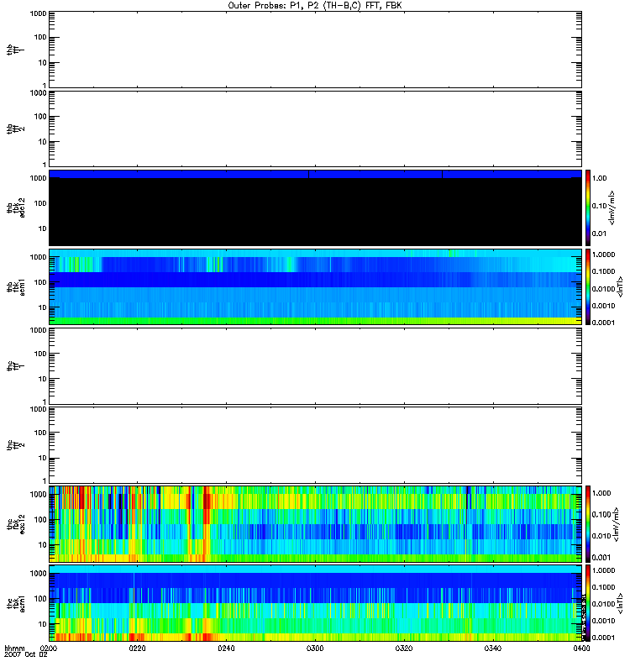The width and height of the screenshot is (630, 672).
Task: Click the 10 tick label of thc fbk scm1 panel
Action: click(x=43, y=624)
